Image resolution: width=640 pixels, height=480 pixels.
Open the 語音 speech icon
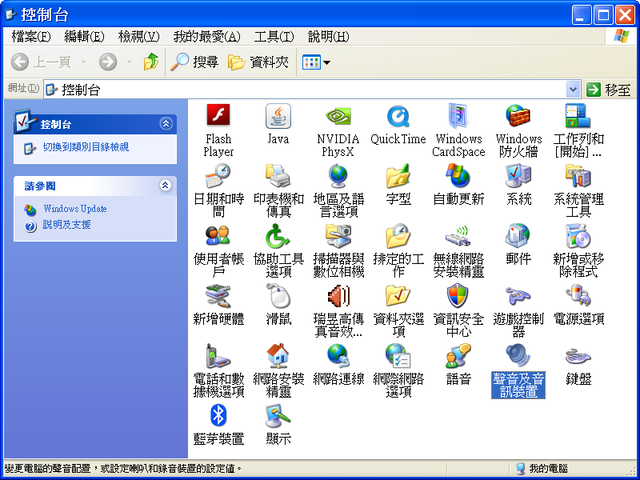point(458,356)
